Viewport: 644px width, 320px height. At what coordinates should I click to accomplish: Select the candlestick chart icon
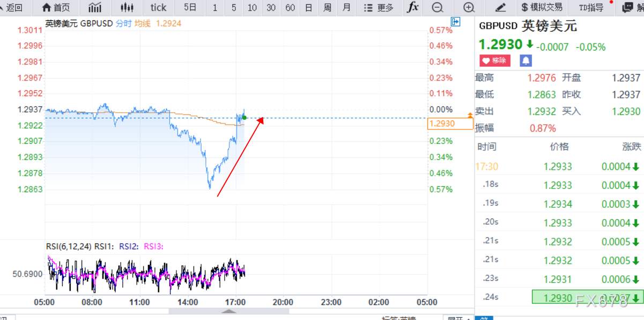click(127, 8)
